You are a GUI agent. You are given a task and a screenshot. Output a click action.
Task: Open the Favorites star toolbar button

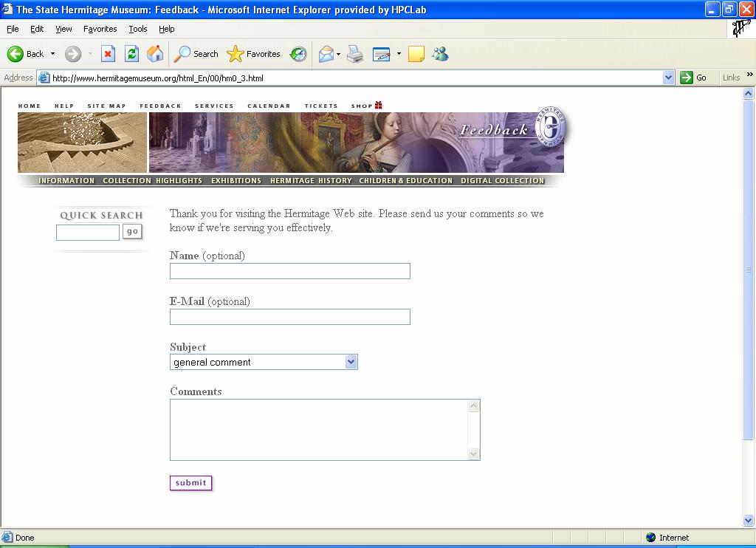(x=254, y=54)
